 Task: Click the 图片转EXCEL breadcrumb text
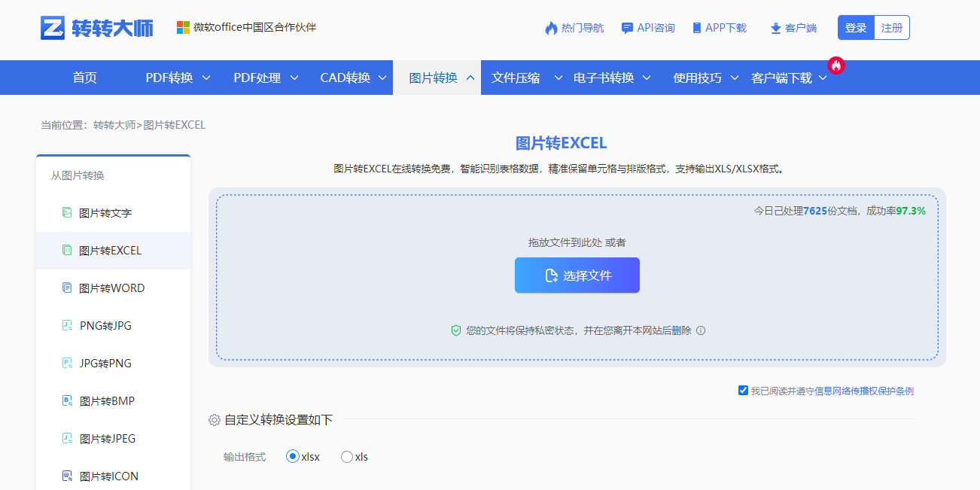(x=175, y=125)
